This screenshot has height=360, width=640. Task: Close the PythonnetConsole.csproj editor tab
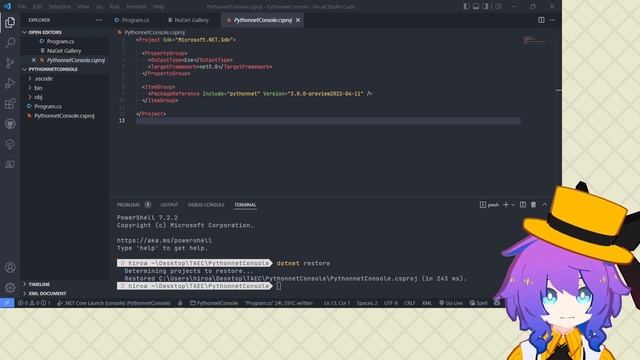point(298,20)
